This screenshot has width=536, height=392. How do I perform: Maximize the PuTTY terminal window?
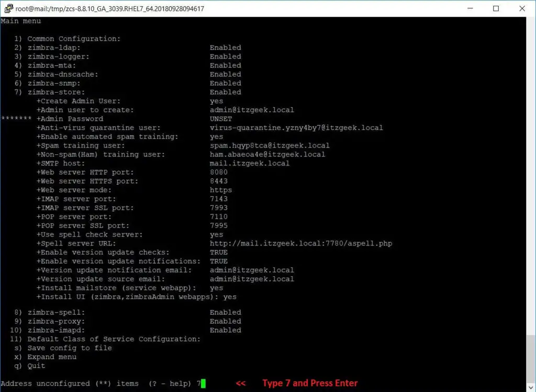tap(496, 8)
